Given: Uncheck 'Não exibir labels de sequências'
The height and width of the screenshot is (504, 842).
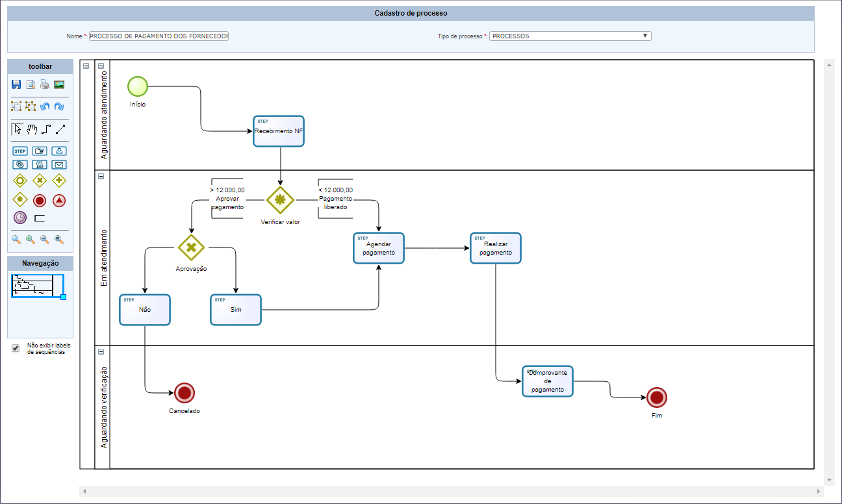Looking at the screenshot, I should (16, 349).
